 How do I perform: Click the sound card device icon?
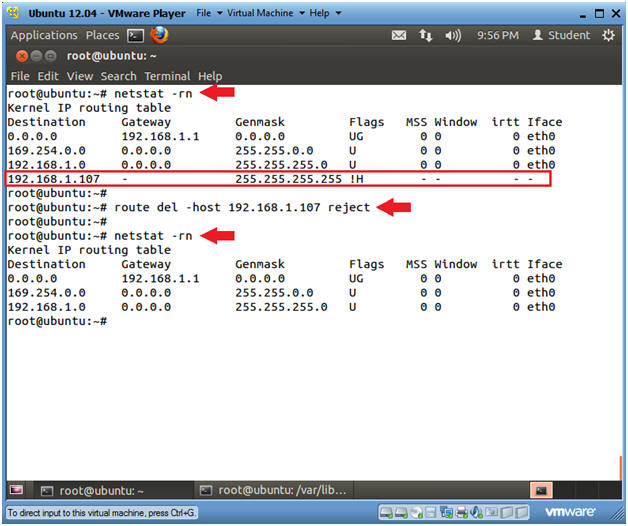(476, 512)
